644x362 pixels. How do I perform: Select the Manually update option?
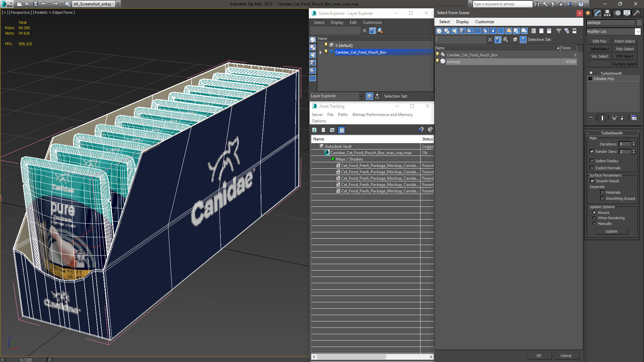click(x=594, y=224)
